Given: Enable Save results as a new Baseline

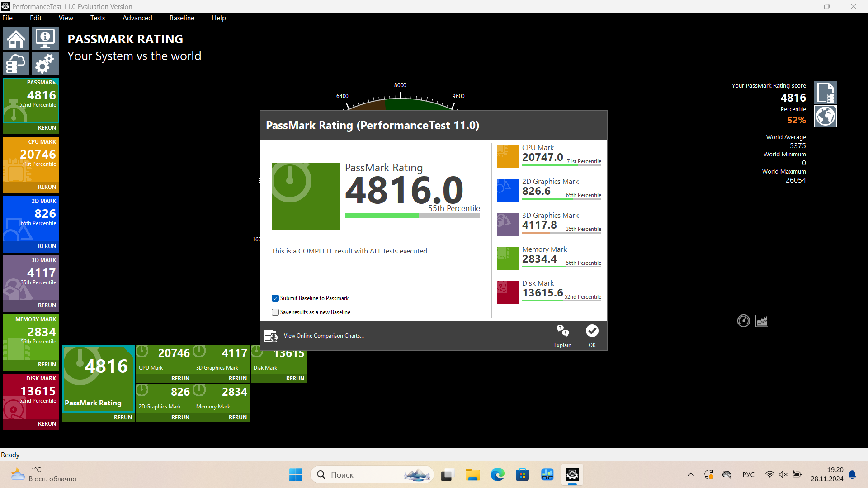Looking at the screenshot, I should click(x=275, y=312).
